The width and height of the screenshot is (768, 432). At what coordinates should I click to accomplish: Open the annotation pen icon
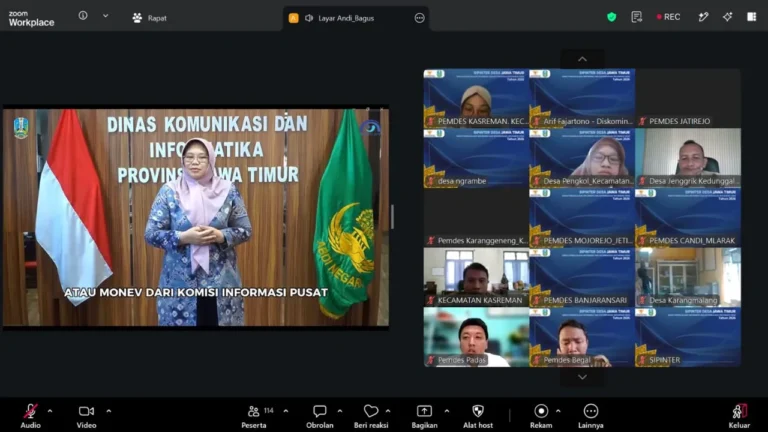click(703, 17)
